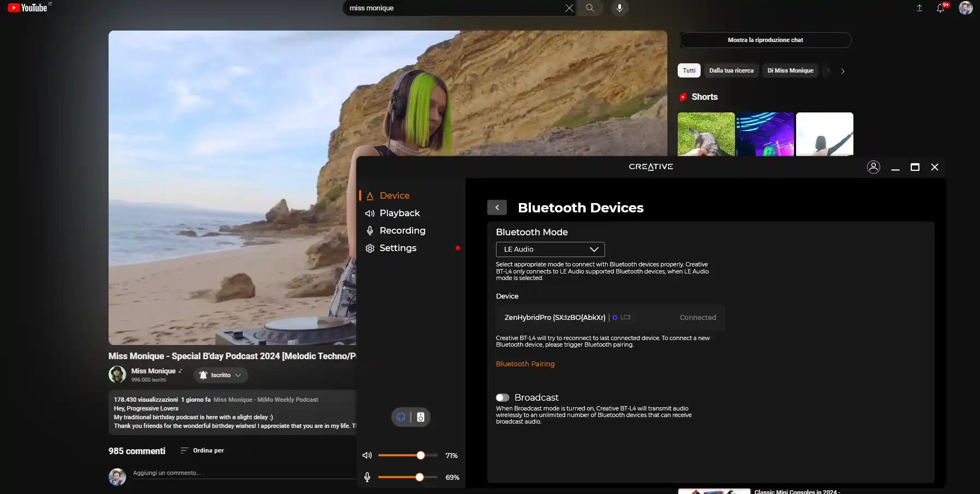The height and width of the screenshot is (494, 980).
Task: Click the LC3 codec label
Action: [x=625, y=317]
